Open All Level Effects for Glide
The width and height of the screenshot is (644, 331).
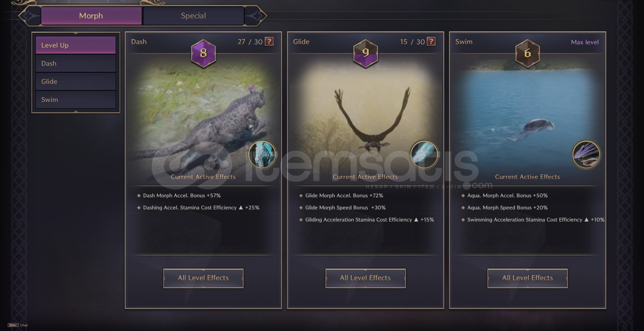(x=365, y=278)
